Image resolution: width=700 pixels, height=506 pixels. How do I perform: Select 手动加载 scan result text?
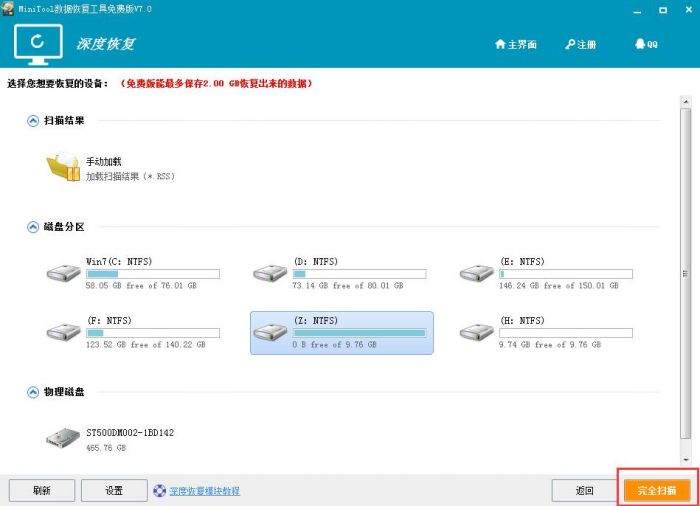104,162
